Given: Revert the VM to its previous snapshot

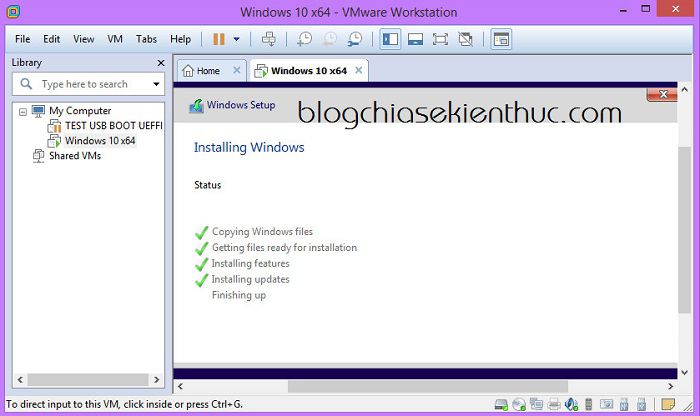Looking at the screenshot, I should click(x=330, y=39).
